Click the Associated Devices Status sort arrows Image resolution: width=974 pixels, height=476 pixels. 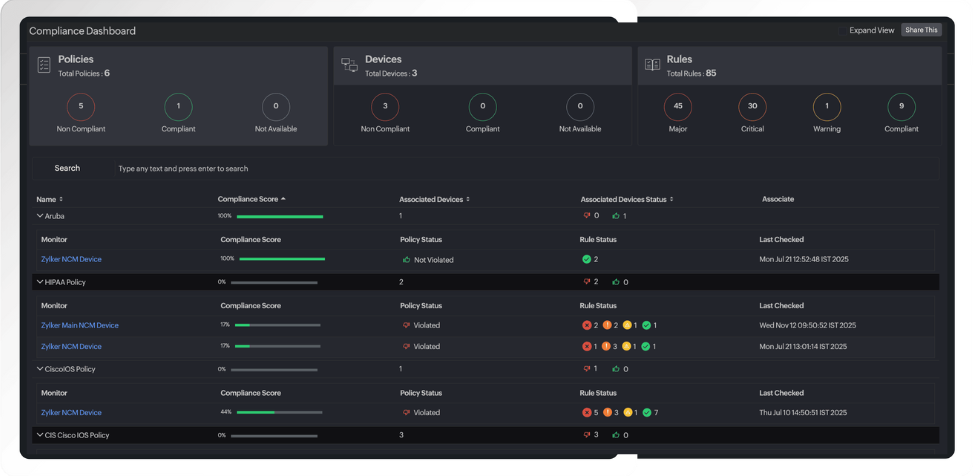click(671, 199)
